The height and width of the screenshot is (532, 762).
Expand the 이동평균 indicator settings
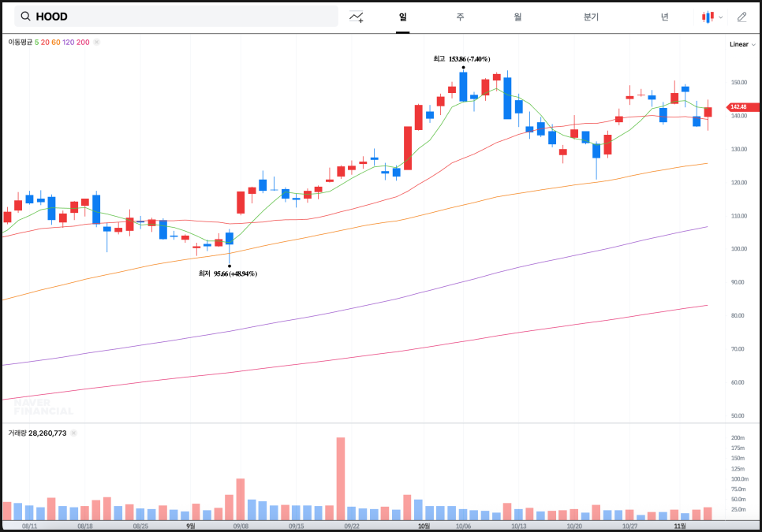[19, 43]
